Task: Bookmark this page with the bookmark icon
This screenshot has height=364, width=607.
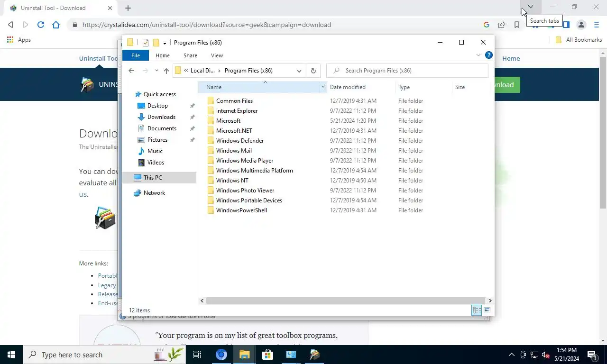Action: [x=517, y=25]
